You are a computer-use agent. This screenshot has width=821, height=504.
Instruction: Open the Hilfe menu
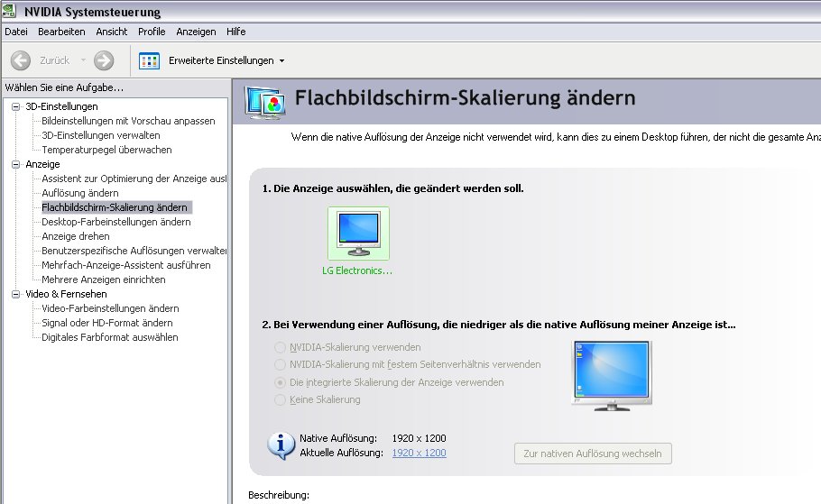click(236, 32)
